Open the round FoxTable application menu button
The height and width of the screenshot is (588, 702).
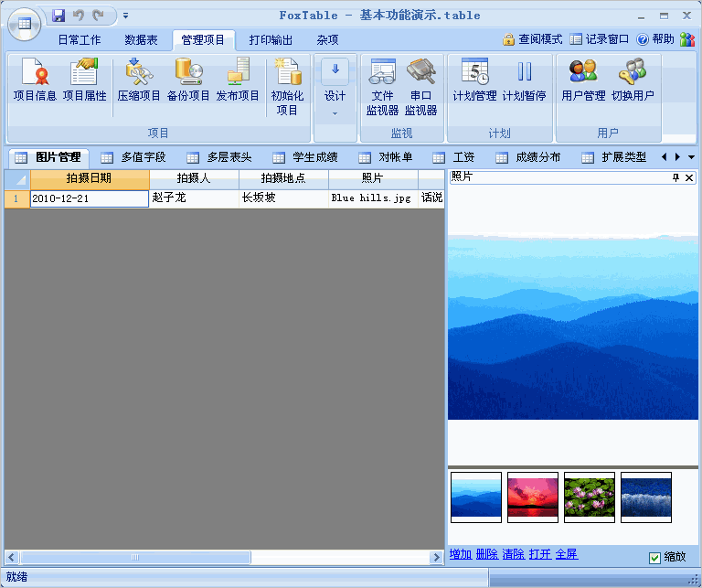(24, 24)
